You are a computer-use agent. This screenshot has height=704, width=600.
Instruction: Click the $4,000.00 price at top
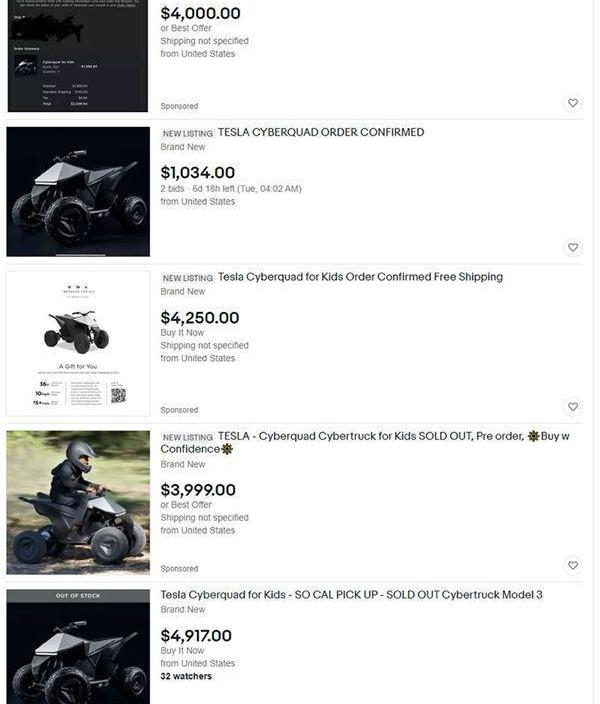point(200,13)
